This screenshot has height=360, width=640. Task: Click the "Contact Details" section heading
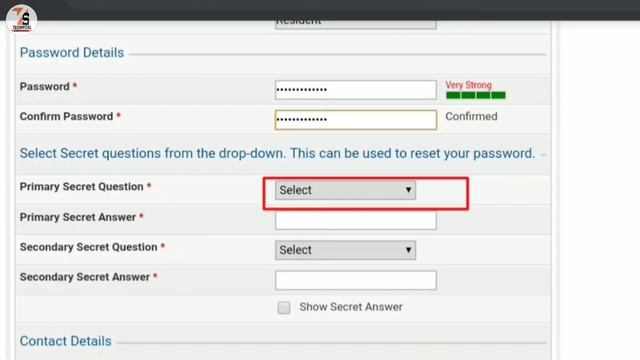point(65,341)
